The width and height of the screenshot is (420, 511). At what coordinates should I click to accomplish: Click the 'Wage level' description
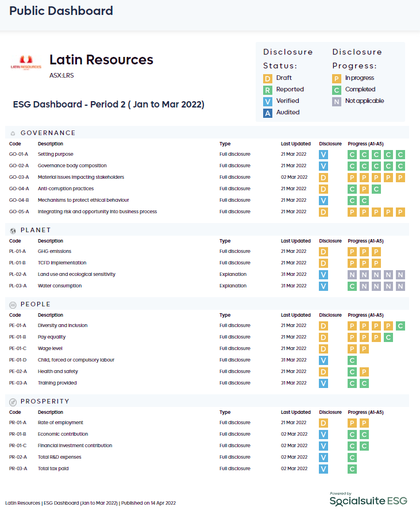[x=50, y=348]
